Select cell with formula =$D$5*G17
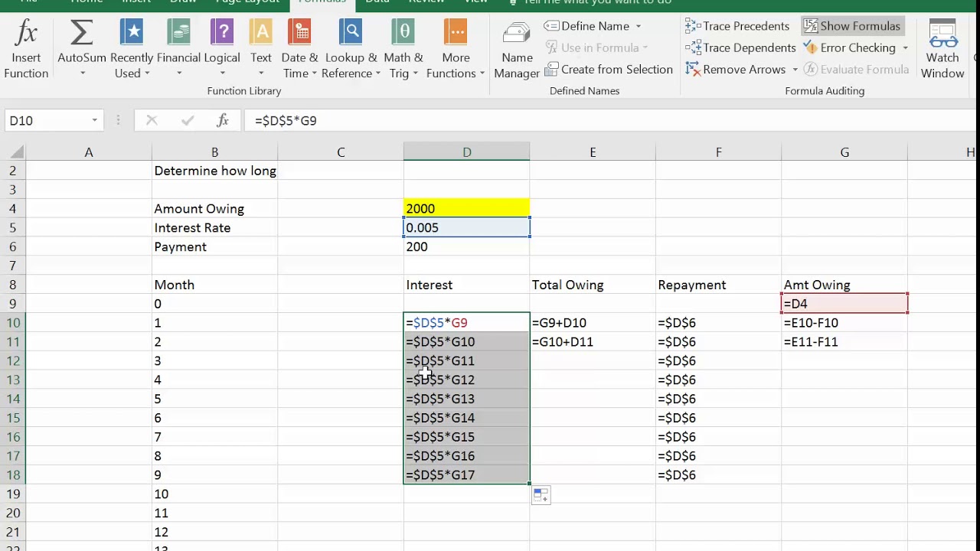Viewport: 980px width, 551px height. [x=466, y=475]
